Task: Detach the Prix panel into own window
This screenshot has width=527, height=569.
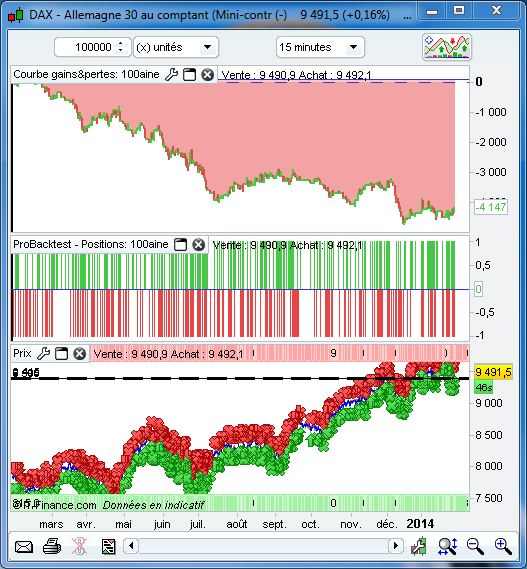Action: coord(61,353)
